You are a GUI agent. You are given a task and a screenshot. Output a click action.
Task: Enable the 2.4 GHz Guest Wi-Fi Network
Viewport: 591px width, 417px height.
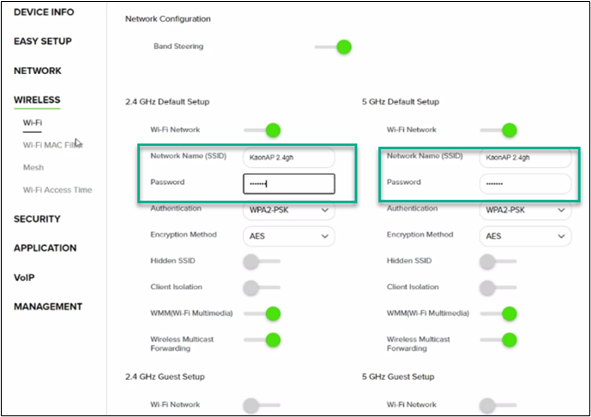tap(262, 405)
